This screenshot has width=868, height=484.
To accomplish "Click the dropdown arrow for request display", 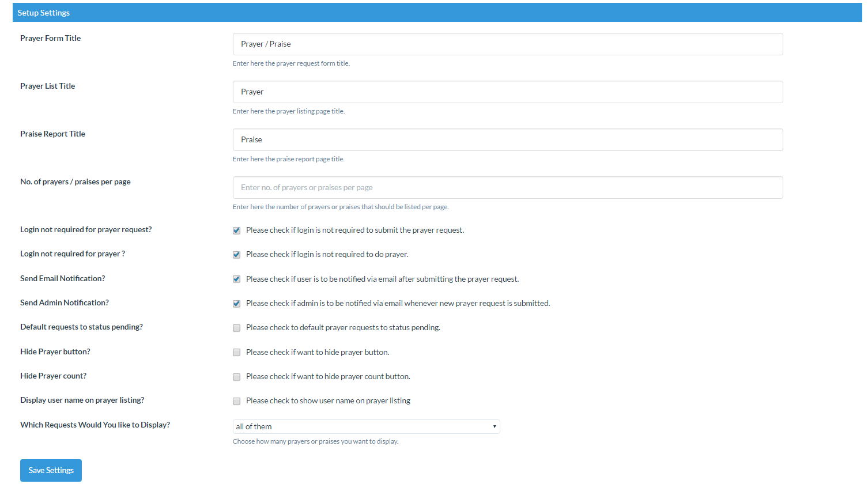I will [495, 427].
